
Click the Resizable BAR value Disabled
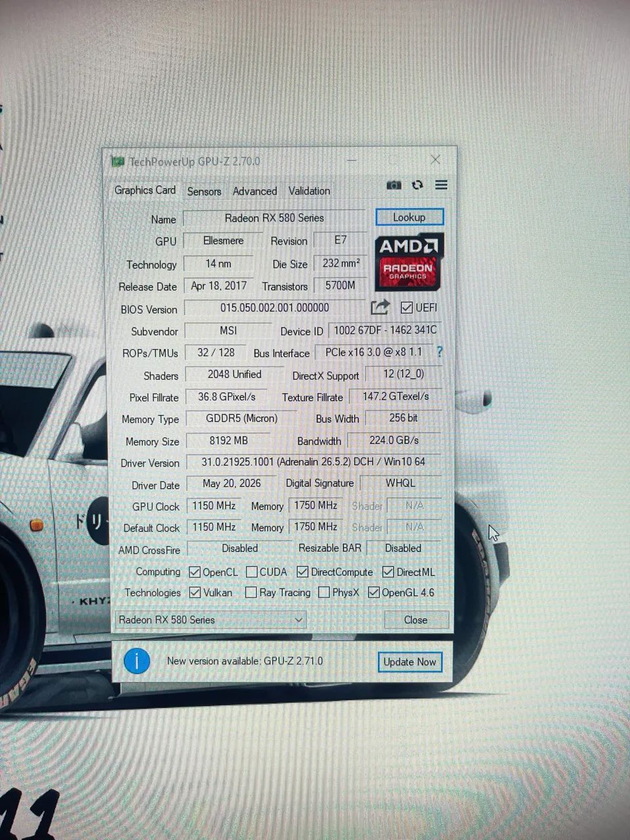click(x=403, y=549)
